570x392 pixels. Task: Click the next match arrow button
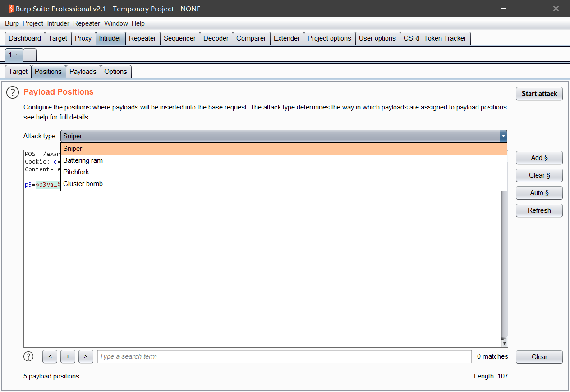[x=86, y=356]
